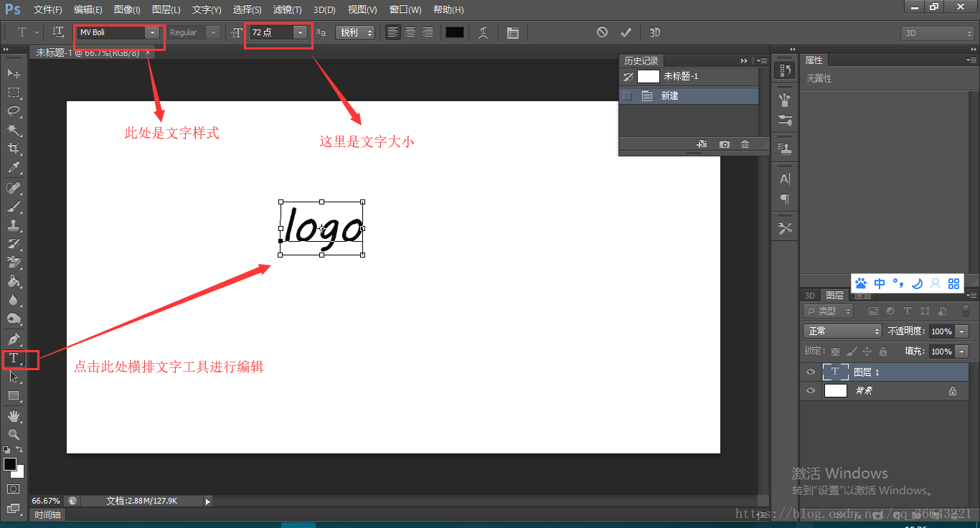The width and height of the screenshot is (980, 528).
Task: Toggle lock all for layer
Action: click(x=883, y=352)
